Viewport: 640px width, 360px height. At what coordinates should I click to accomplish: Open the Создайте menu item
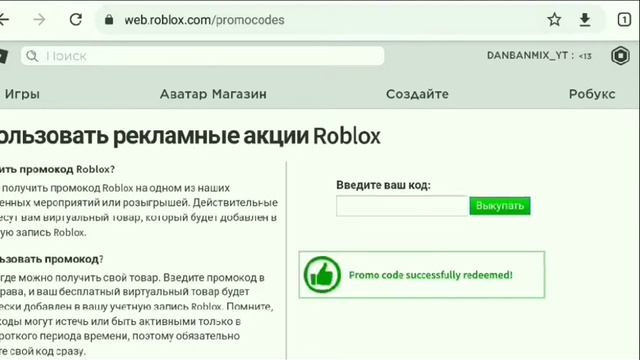[417, 94]
